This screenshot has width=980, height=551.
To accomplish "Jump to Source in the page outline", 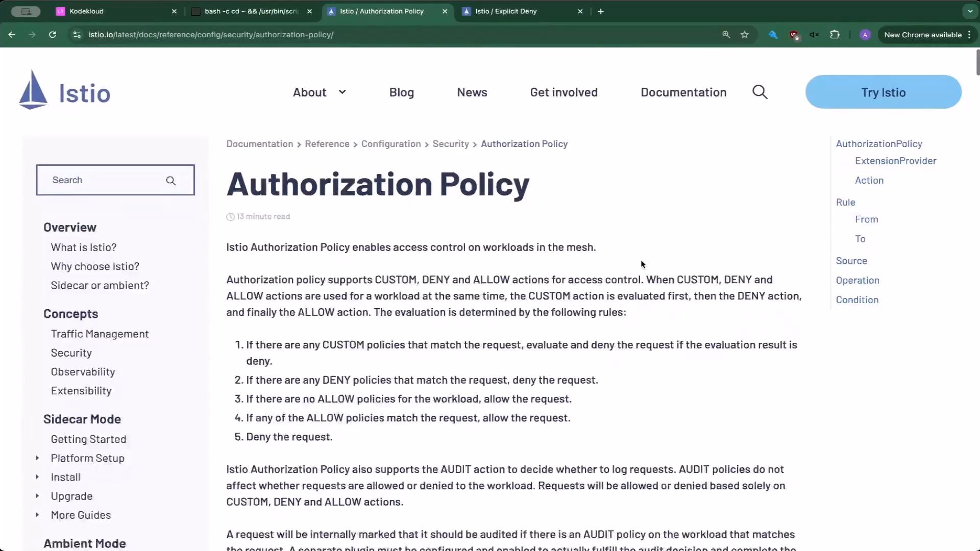I will (x=851, y=261).
